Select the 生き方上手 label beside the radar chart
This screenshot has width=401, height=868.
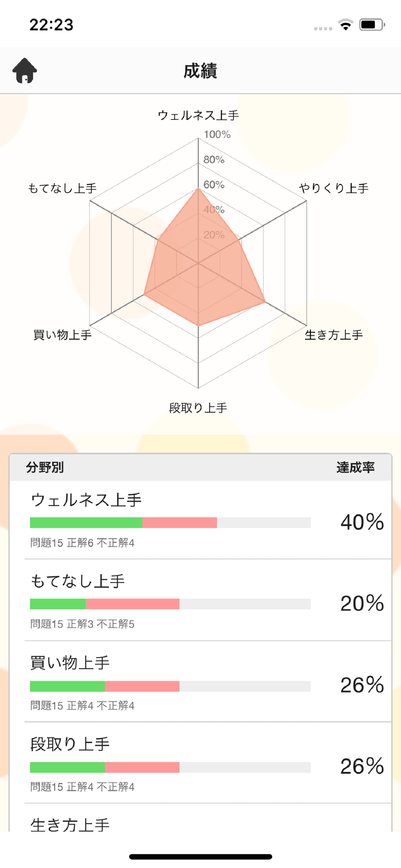[x=334, y=335]
